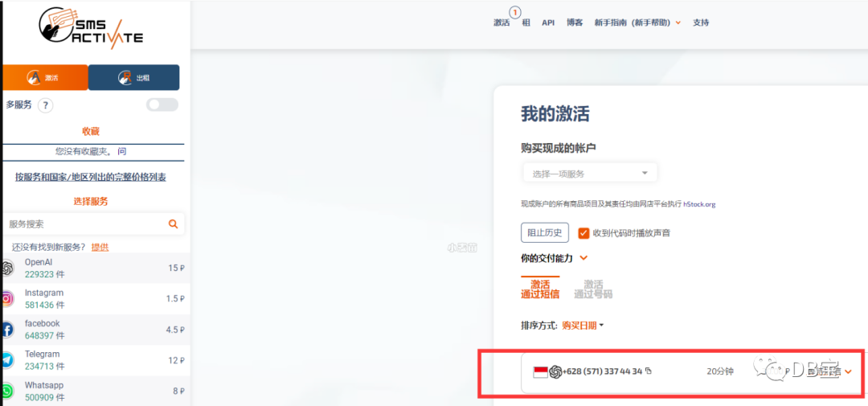868x406 pixels.
Task: Click the SMS Activate logo
Action: (91, 27)
